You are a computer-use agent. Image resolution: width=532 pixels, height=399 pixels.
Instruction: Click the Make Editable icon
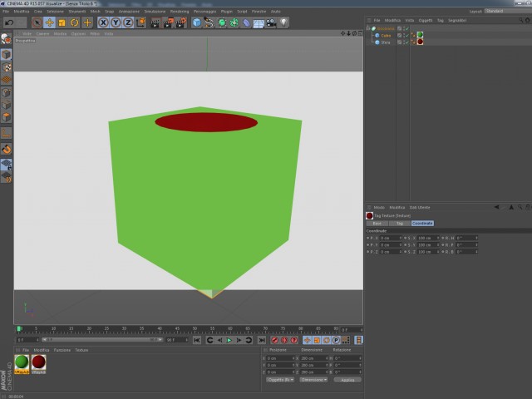click(6, 39)
